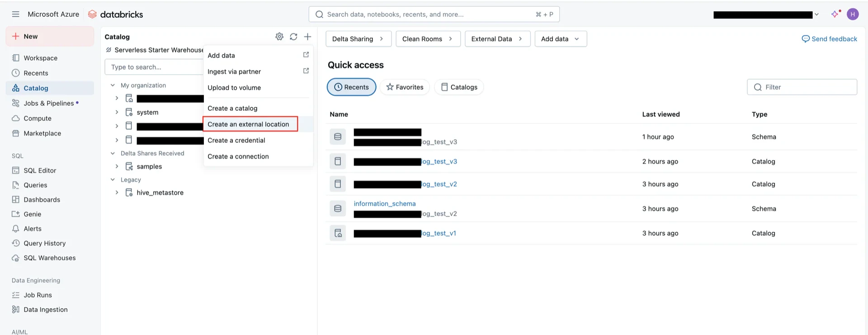
Task: Open SQL Warehouses
Action: (x=50, y=258)
